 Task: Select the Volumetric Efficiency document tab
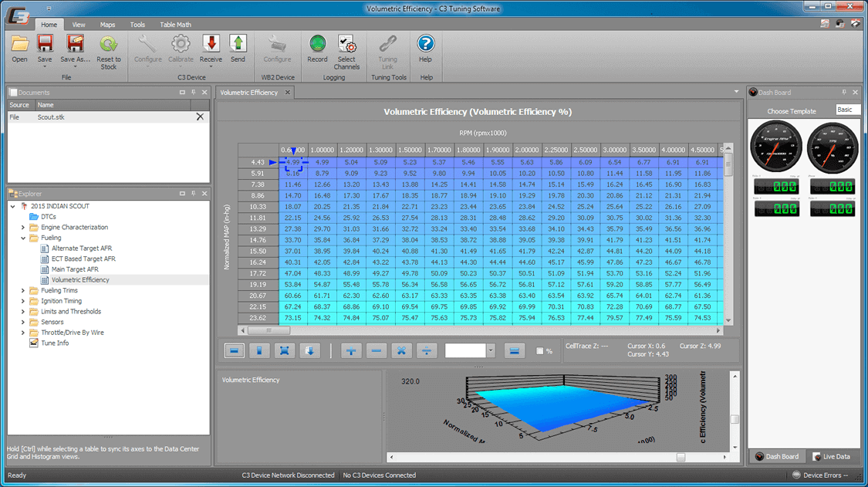tap(249, 93)
